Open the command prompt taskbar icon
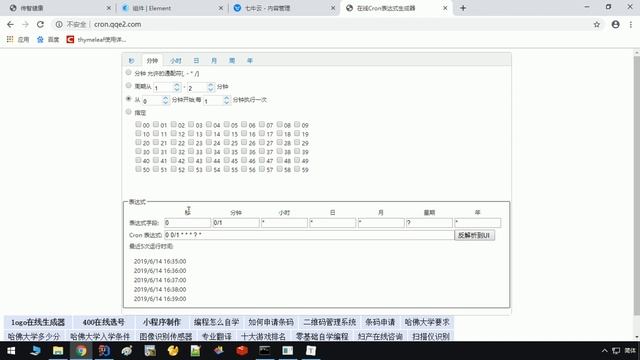Viewport: 640px width, 360px height. 265,351
